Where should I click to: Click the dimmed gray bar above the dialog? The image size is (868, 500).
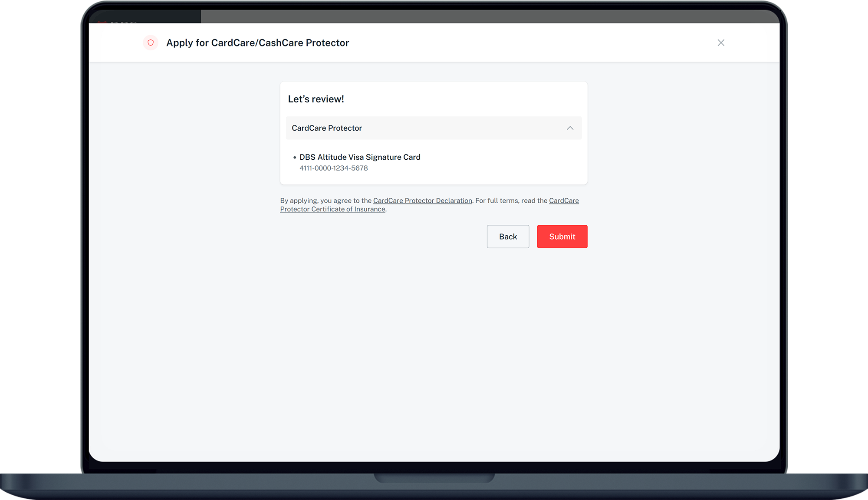click(x=434, y=17)
